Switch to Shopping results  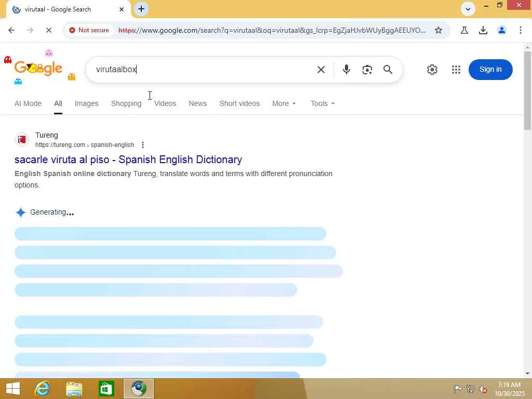pos(126,103)
